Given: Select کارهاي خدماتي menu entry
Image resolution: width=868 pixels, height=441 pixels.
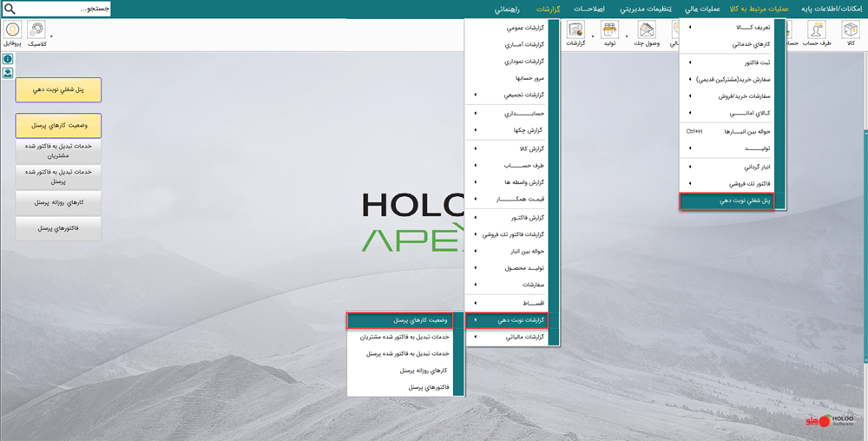Looking at the screenshot, I should (726, 43).
